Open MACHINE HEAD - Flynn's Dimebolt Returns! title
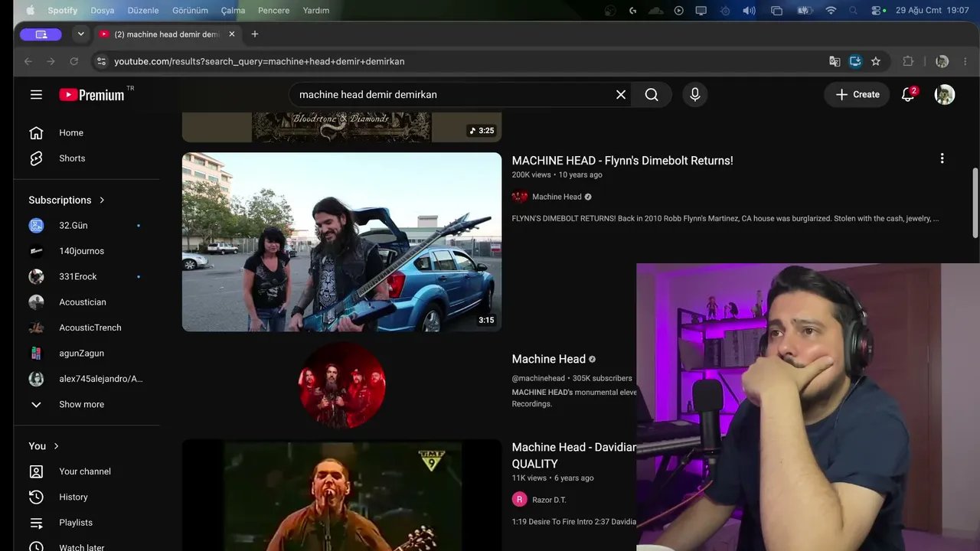 [x=622, y=161]
